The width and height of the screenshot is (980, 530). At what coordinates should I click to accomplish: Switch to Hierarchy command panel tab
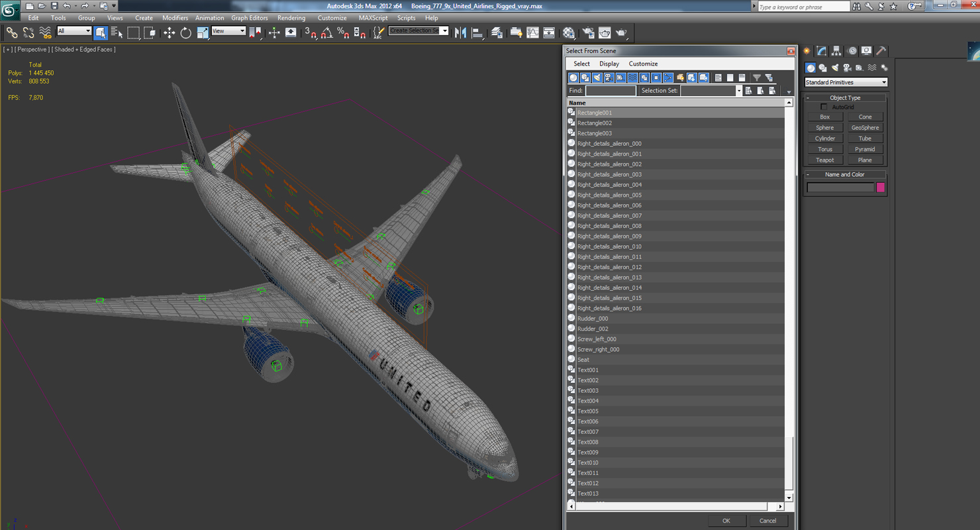[x=836, y=51]
